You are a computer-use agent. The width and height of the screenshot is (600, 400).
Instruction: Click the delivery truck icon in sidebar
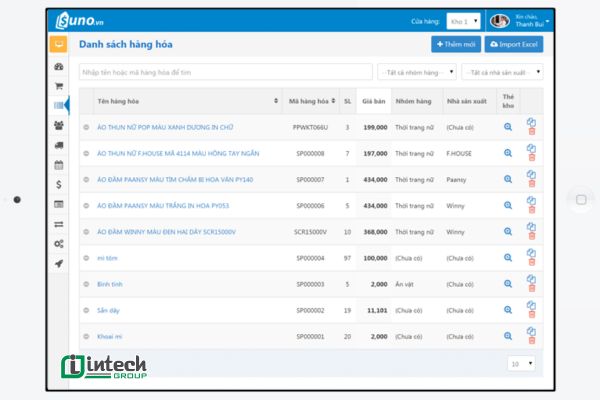(59, 145)
